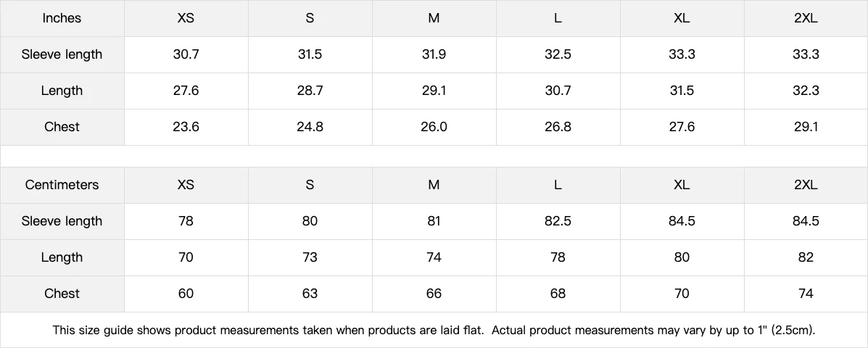Select Length row label in Centimeters table
The image size is (868, 348).
pos(62,257)
